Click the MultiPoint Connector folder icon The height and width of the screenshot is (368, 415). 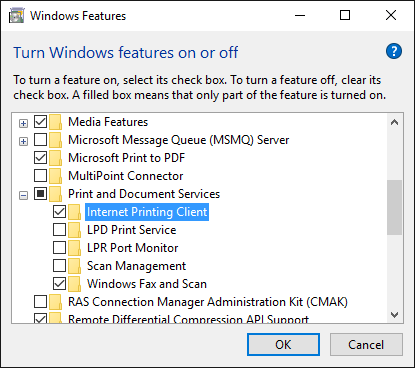[55, 176]
